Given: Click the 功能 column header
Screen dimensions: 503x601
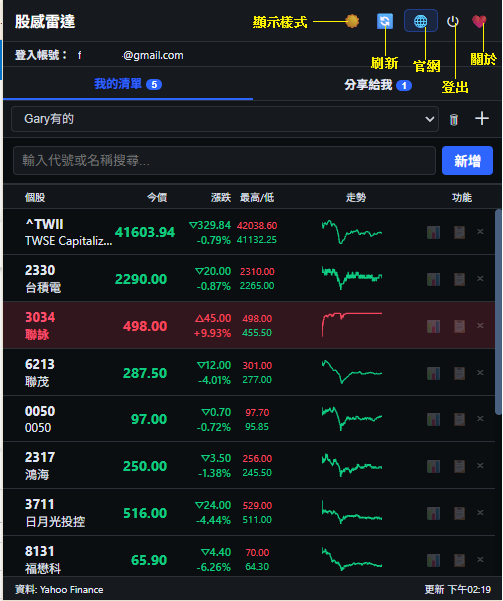Looking at the screenshot, I should tap(462, 197).
